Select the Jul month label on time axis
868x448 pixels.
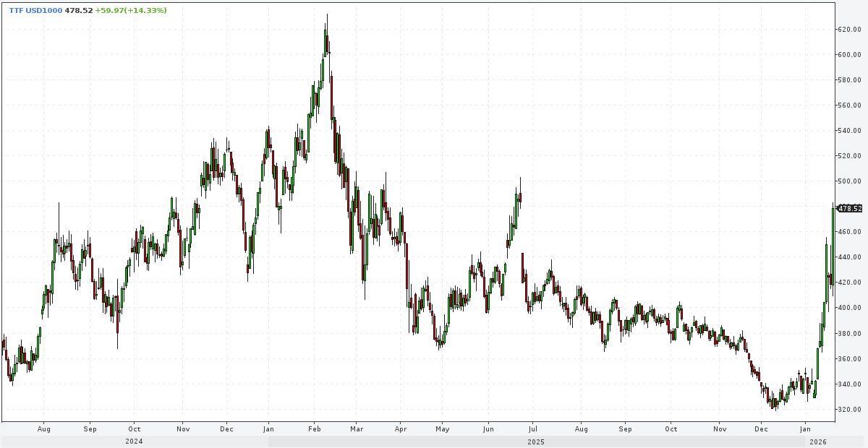[532, 428]
